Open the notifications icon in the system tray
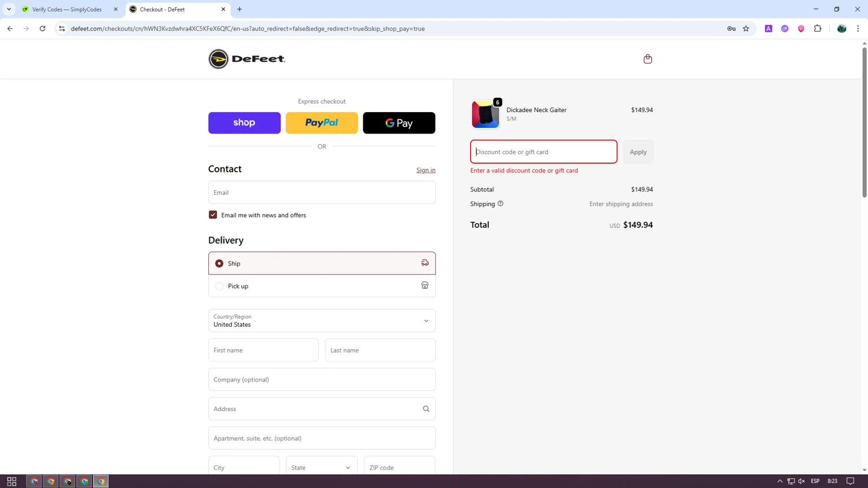Viewport: 868px width, 488px height. point(850,481)
